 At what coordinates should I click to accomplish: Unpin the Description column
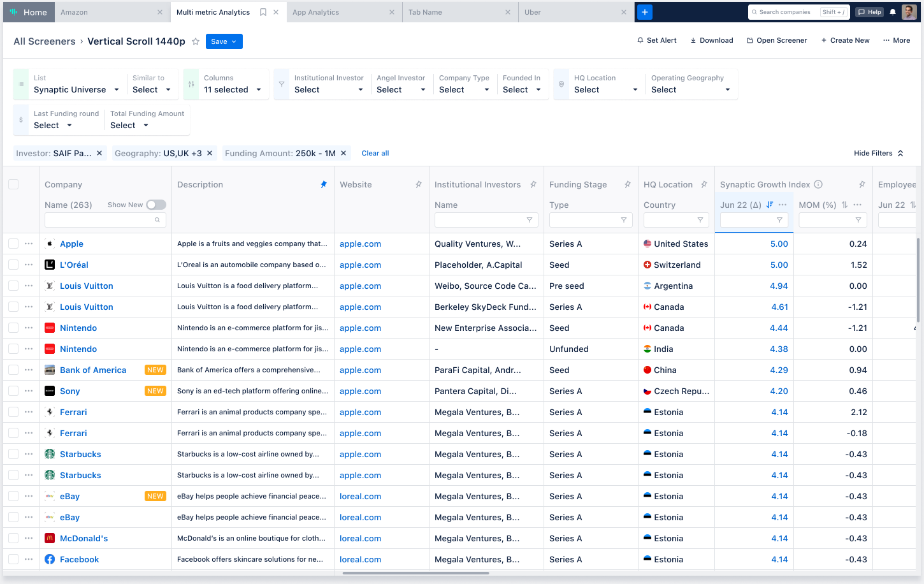(x=324, y=184)
